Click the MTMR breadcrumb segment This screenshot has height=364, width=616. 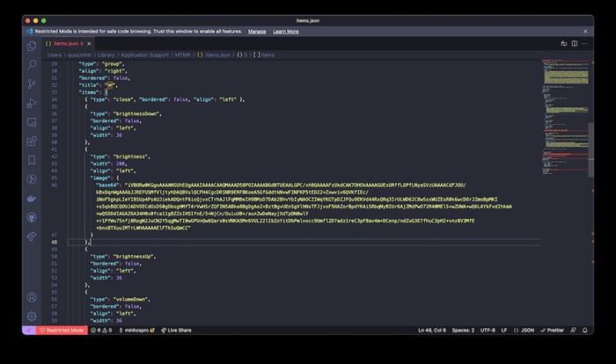coord(183,55)
